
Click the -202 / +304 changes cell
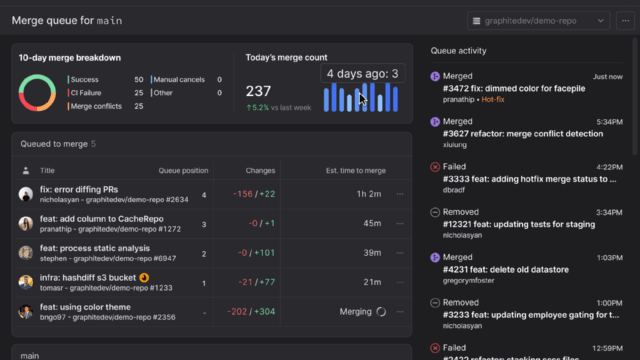(x=251, y=312)
